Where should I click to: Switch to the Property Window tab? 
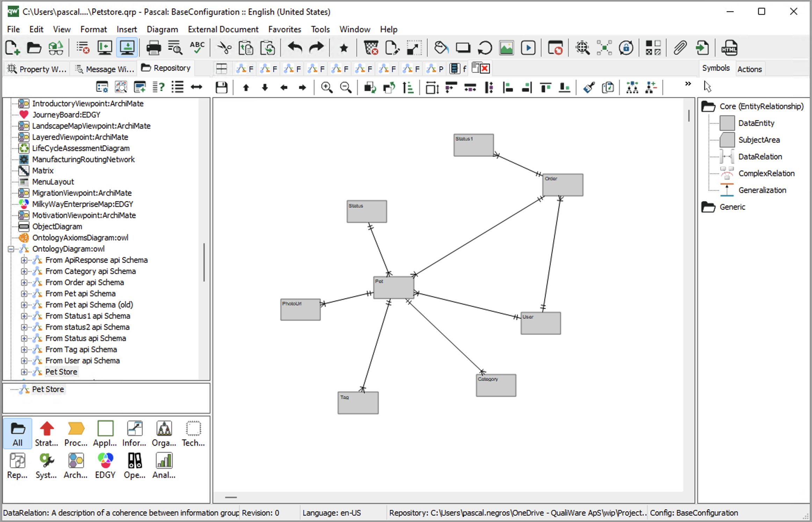(37, 69)
